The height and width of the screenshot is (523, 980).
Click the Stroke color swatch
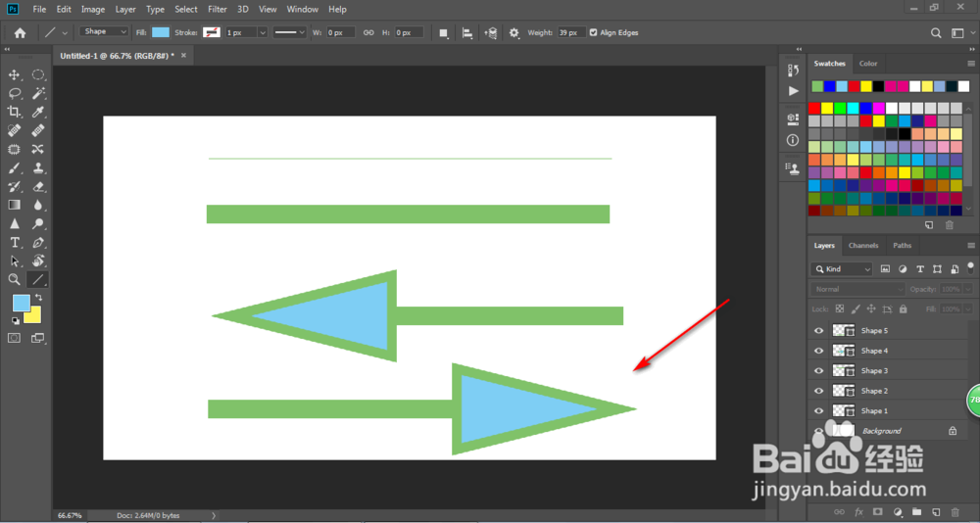(212, 32)
